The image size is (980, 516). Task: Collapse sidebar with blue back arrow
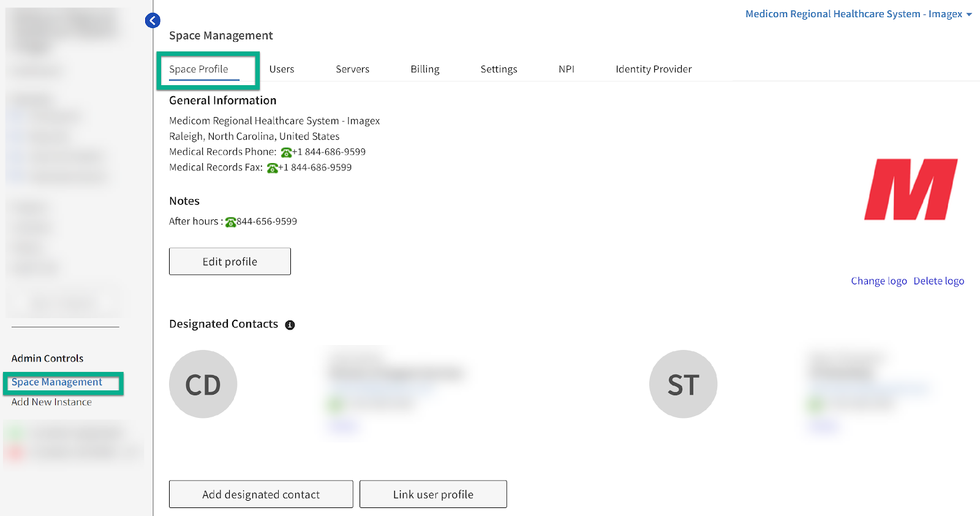[153, 21]
